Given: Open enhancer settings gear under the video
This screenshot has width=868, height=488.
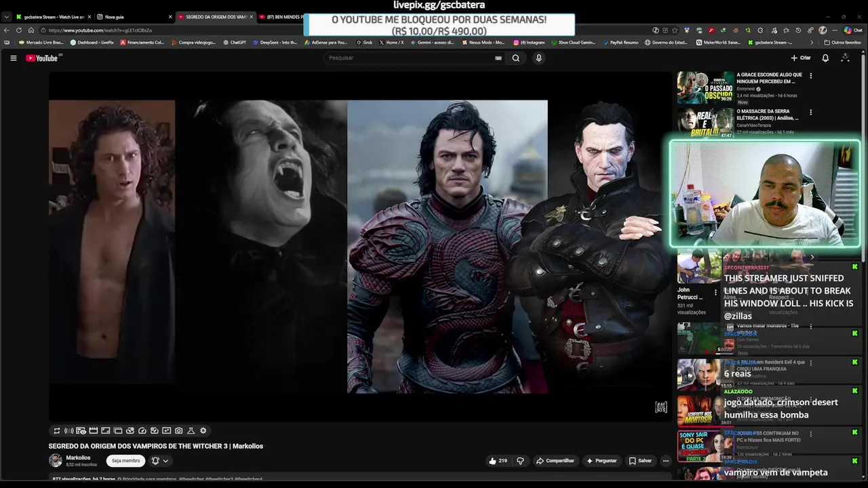Looking at the screenshot, I should pos(203,430).
